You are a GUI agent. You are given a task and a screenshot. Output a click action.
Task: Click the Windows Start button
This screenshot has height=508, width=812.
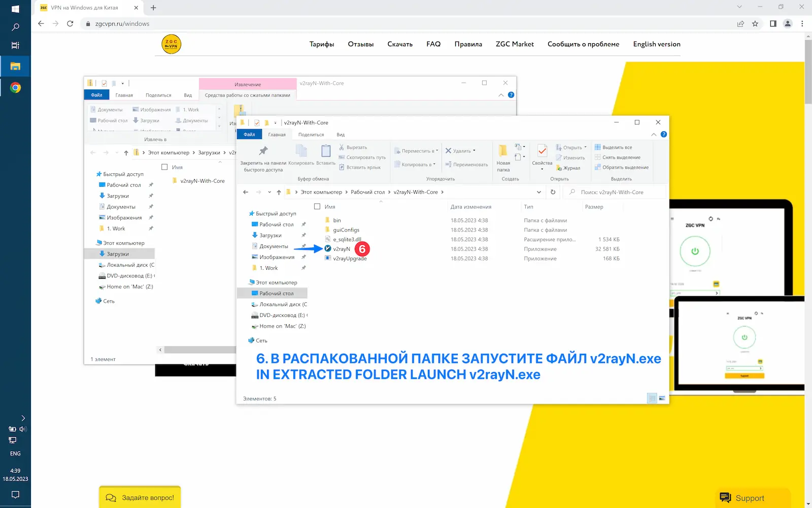[x=15, y=9]
